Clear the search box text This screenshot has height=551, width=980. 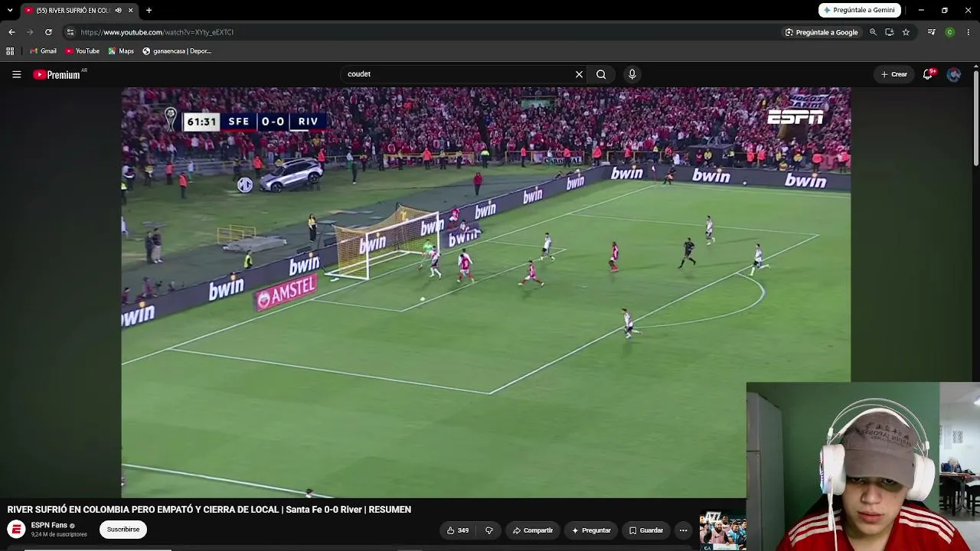[579, 74]
